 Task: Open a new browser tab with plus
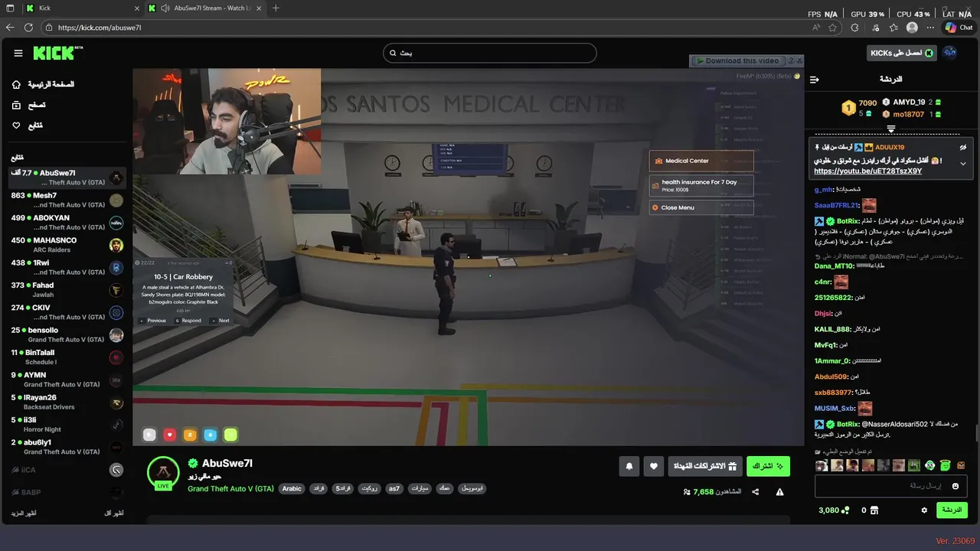pos(276,8)
